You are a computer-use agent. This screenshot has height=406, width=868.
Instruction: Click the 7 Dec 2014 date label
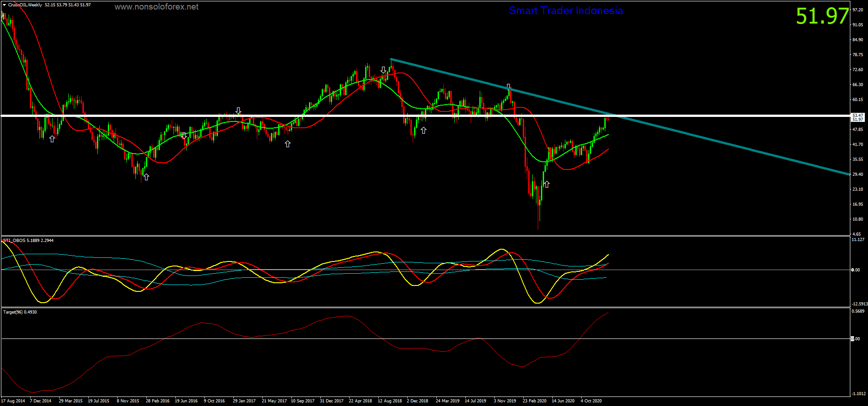41,401
